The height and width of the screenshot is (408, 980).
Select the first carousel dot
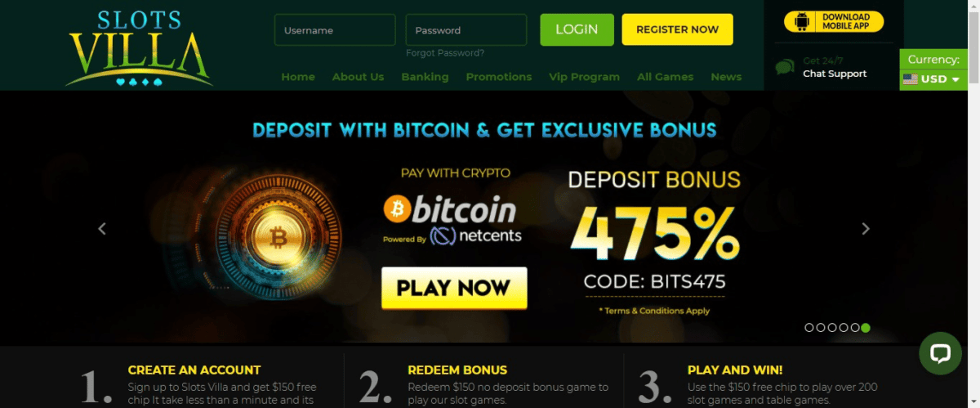tap(808, 328)
